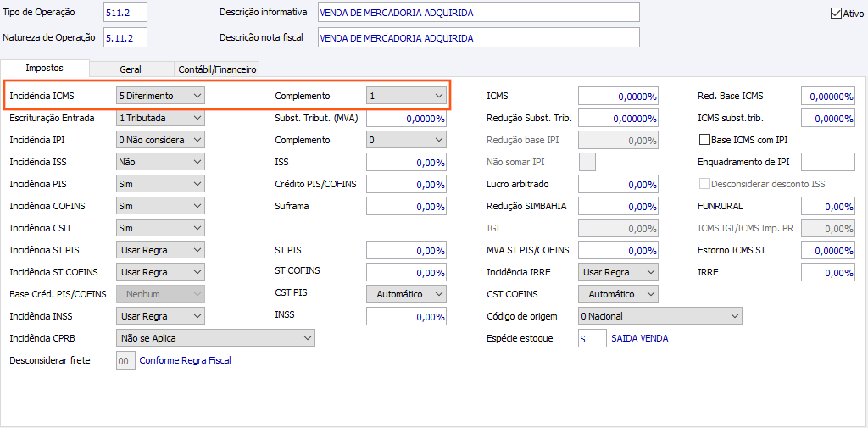Viewport: 868px width, 428px height.
Task: Open the Contábil/Financeiro tab
Action: [217, 69]
